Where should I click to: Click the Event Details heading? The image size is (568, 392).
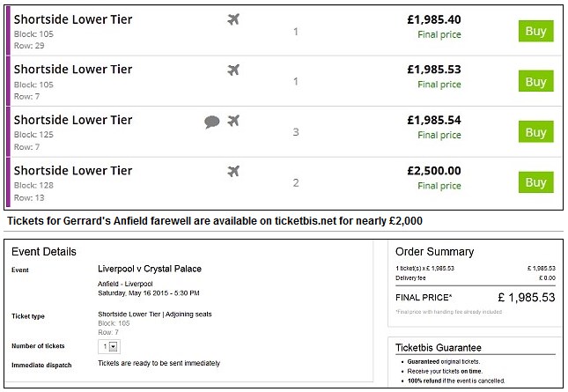tap(43, 251)
